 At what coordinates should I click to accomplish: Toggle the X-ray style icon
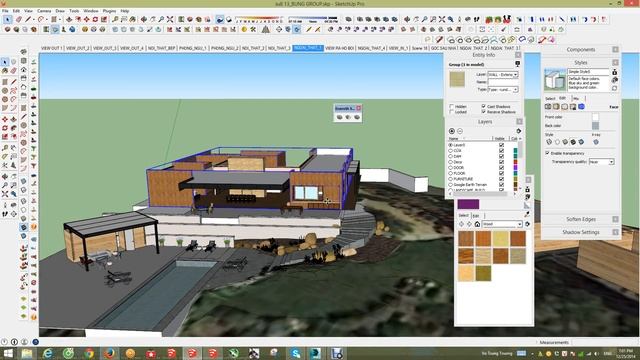596,142
